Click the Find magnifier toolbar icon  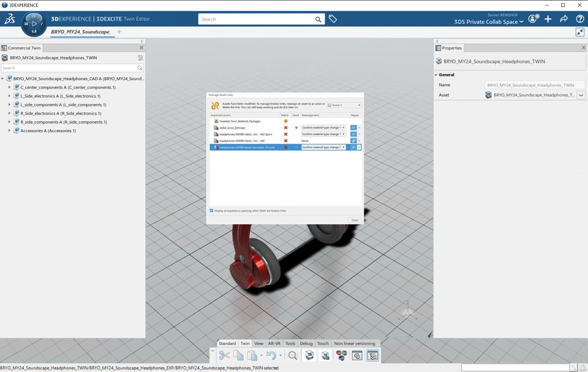click(293, 355)
